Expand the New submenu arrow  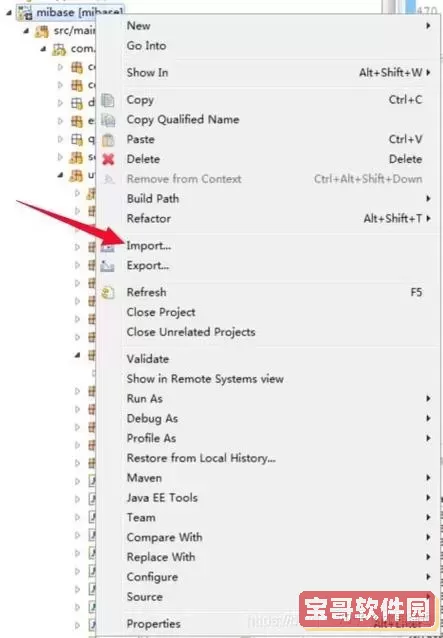[428, 26]
